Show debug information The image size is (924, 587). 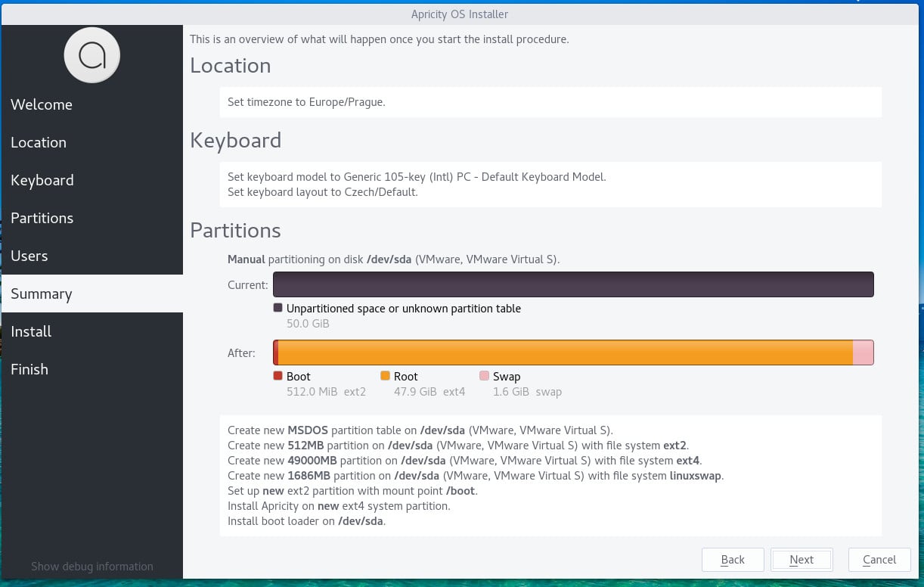[91, 567]
